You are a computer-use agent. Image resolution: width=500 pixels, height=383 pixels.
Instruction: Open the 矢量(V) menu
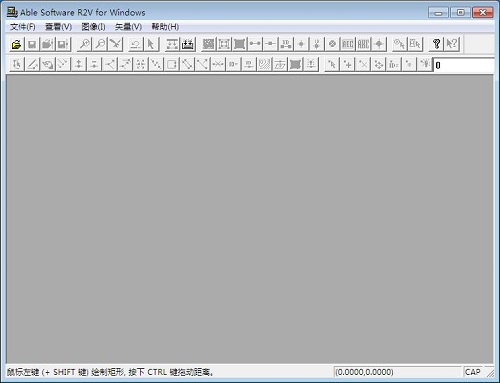128,27
